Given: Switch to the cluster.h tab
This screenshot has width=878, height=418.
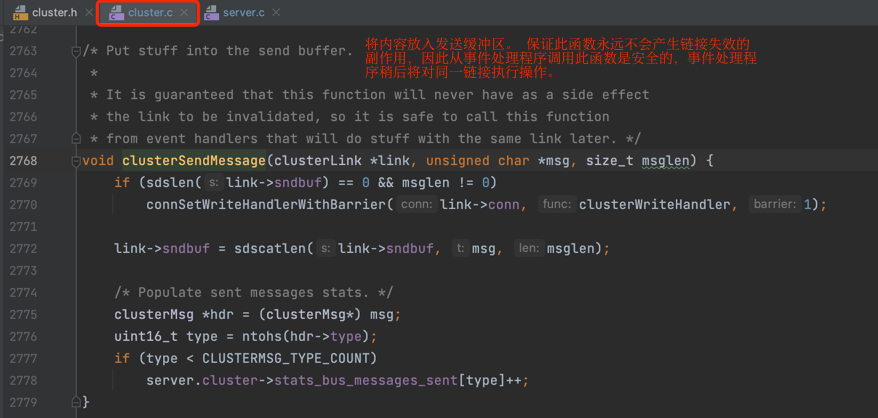Looking at the screenshot, I should tap(54, 12).
